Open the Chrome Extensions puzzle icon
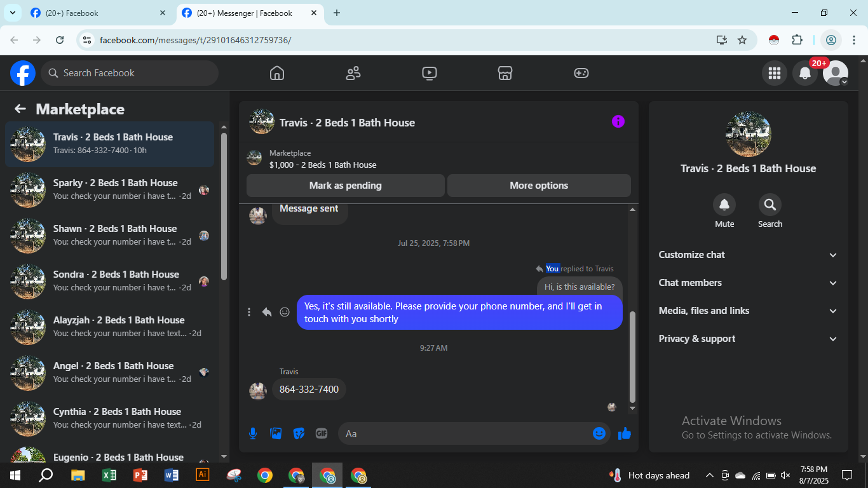The height and width of the screenshot is (488, 868). (797, 40)
